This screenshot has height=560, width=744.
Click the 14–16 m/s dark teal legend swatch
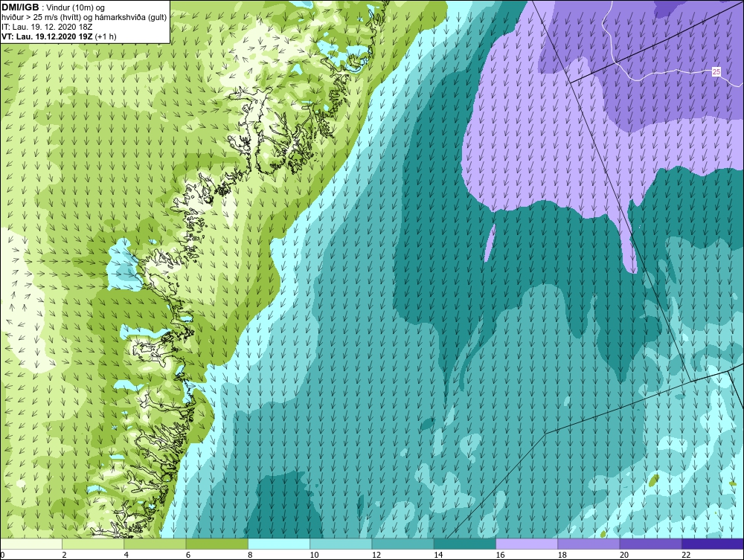(x=465, y=544)
